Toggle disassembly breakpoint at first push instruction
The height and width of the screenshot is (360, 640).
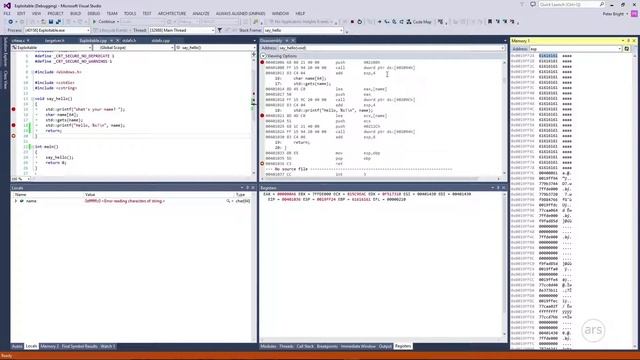(x=262, y=62)
